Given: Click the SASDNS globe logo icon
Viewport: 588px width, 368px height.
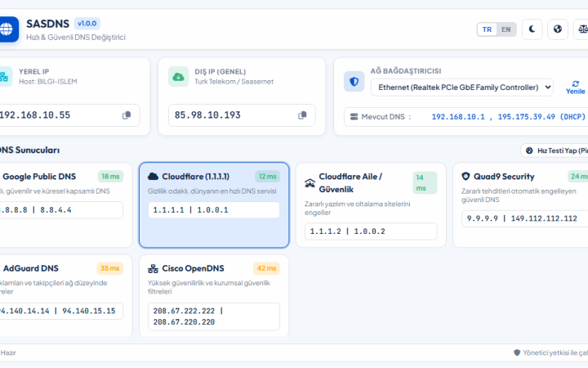Looking at the screenshot, I should (7, 29).
